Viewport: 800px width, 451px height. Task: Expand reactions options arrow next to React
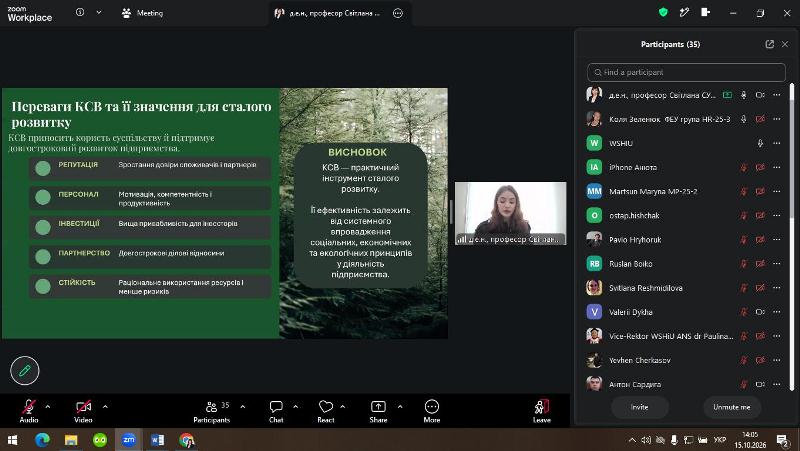coord(342,407)
